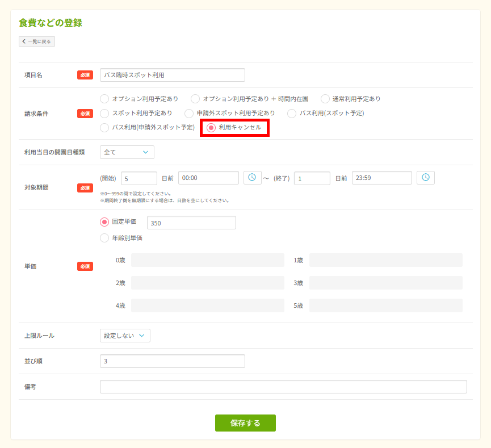491x448 pixels.
Task: Click the 保存する save button
Action: (x=245, y=423)
